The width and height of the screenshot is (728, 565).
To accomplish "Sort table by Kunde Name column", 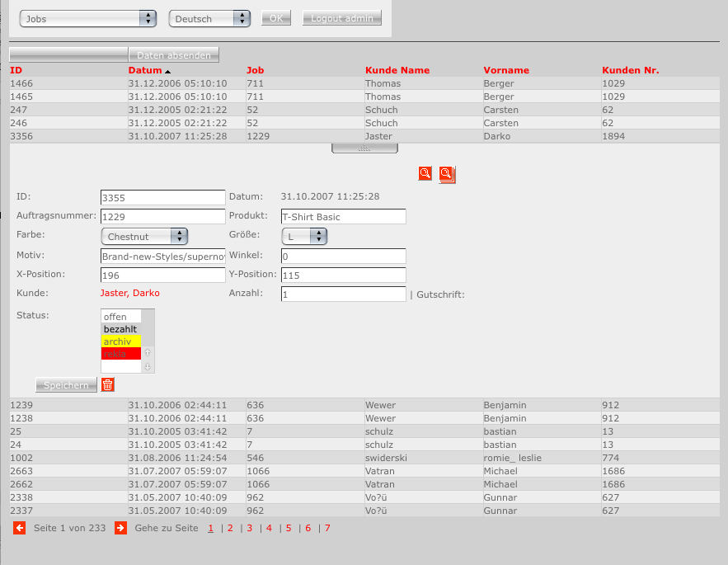I will pyautogui.click(x=397, y=70).
